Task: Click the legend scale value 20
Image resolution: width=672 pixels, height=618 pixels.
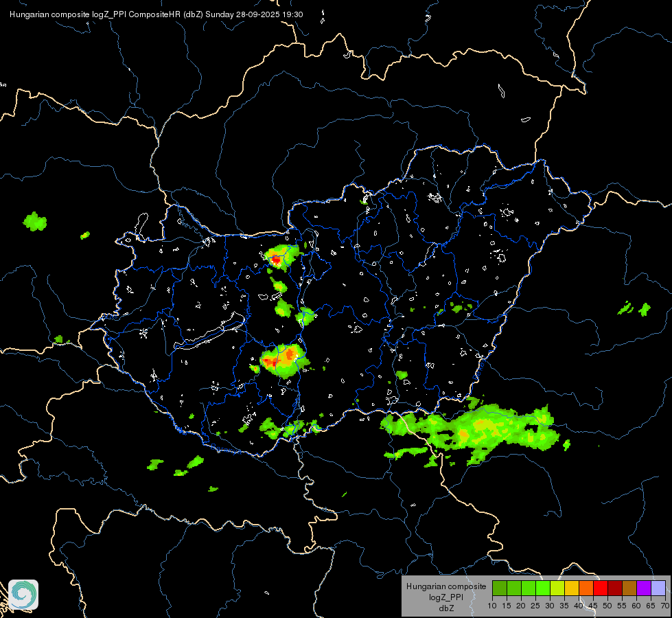Action: point(521,606)
